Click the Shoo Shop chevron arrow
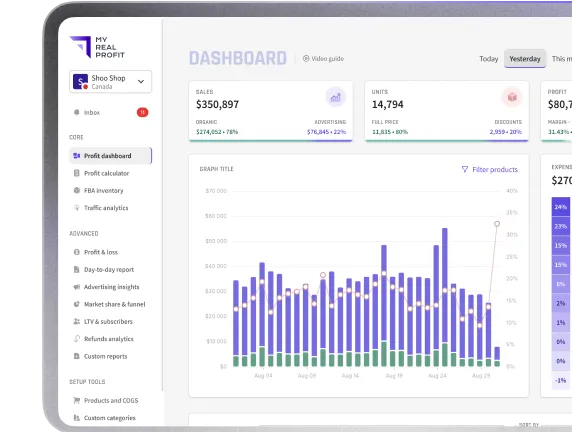Screen dimensions: 572x432 141,82
